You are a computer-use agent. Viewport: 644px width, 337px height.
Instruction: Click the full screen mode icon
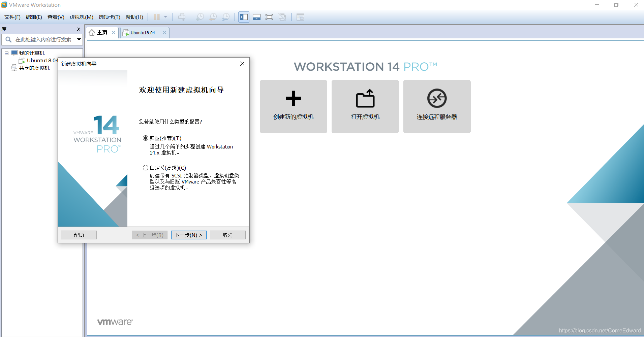tap(269, 17)
